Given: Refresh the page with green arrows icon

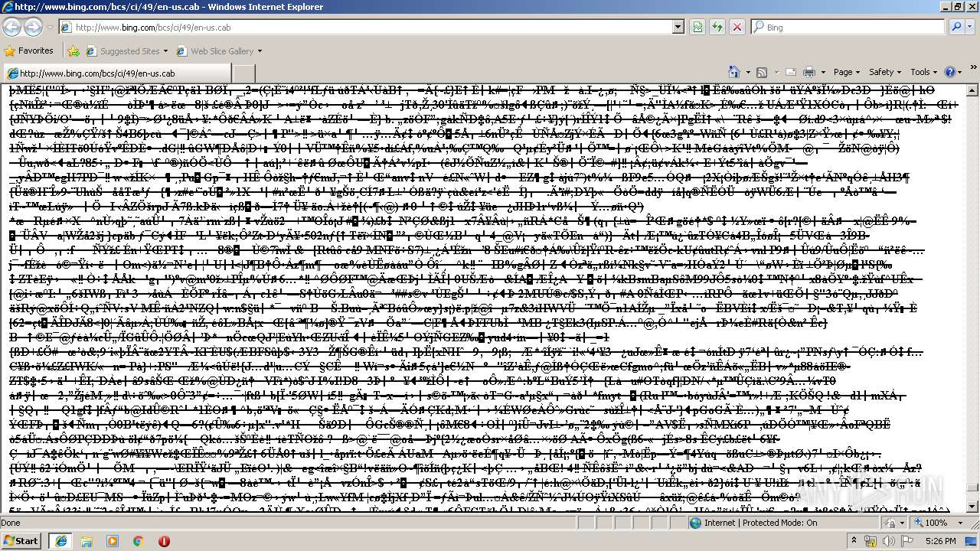Looking at the screenshot, I should [717, 27].
